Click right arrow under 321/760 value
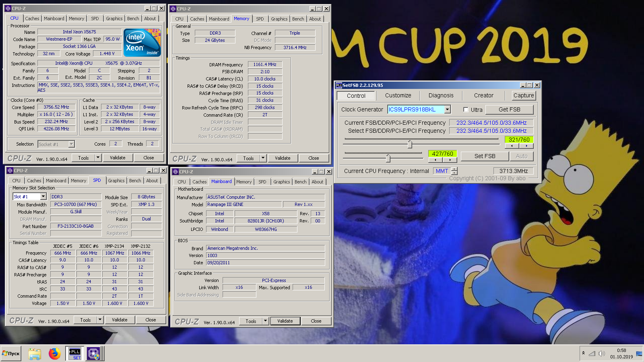The width and height of the screenshot is (644, 362). 526,146
